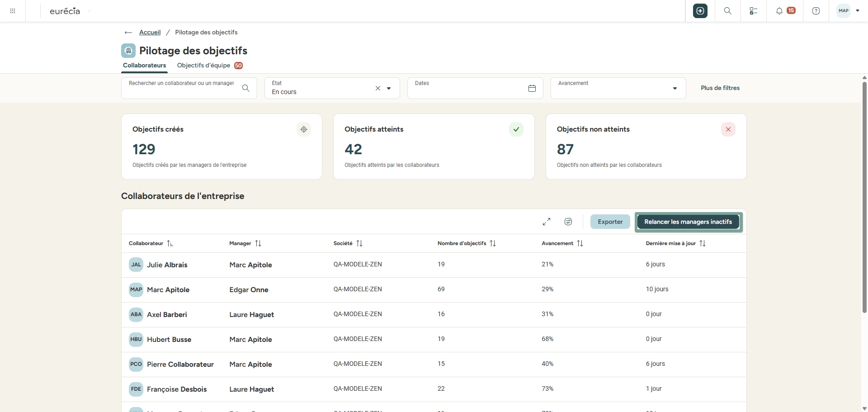Click the magnifier in the collaborator search field

coord(246,88)
